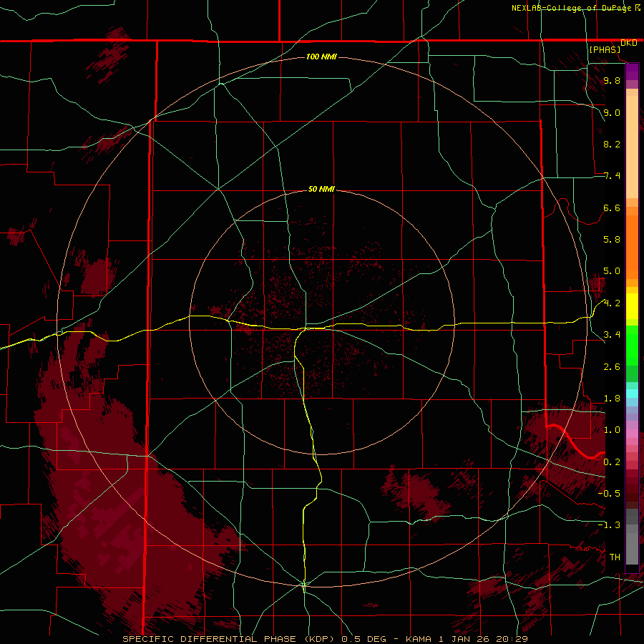Click the 1.8 value on color scale
Screen dimensions: 644x644
click(612, 398)
